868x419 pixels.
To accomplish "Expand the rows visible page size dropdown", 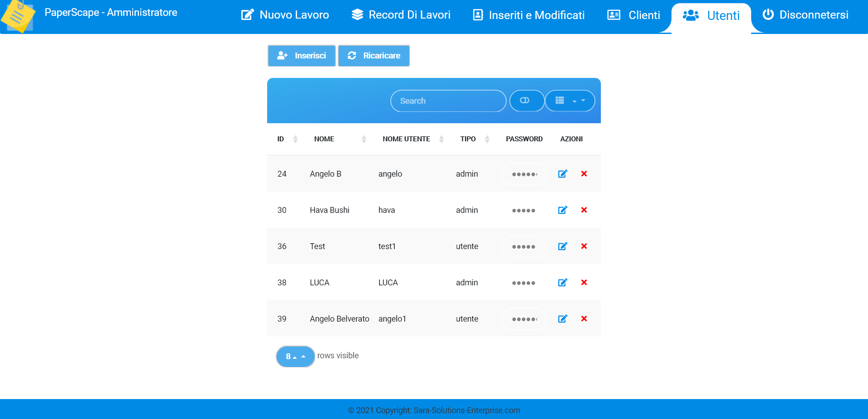I will point(295,356).
